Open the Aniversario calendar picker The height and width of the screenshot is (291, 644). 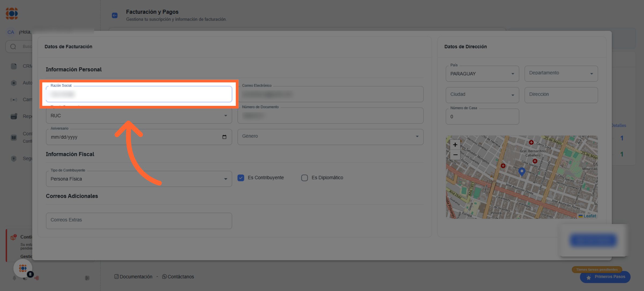[x=224, y=137]
